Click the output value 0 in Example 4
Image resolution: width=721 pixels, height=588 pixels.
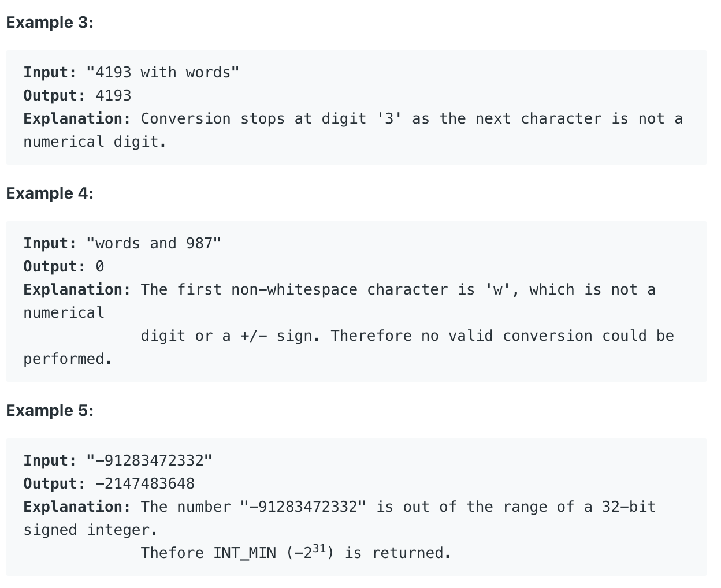100,267
